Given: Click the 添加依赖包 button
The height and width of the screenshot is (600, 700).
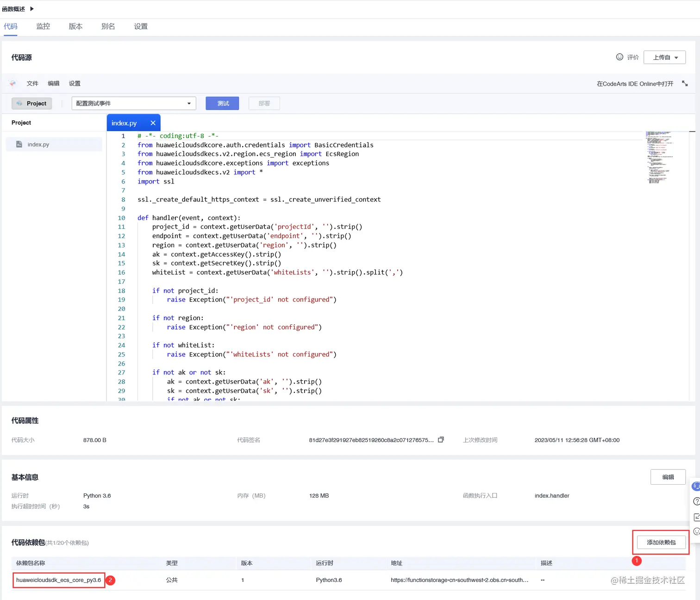Looking at the screenshot, I should point(661,542).
